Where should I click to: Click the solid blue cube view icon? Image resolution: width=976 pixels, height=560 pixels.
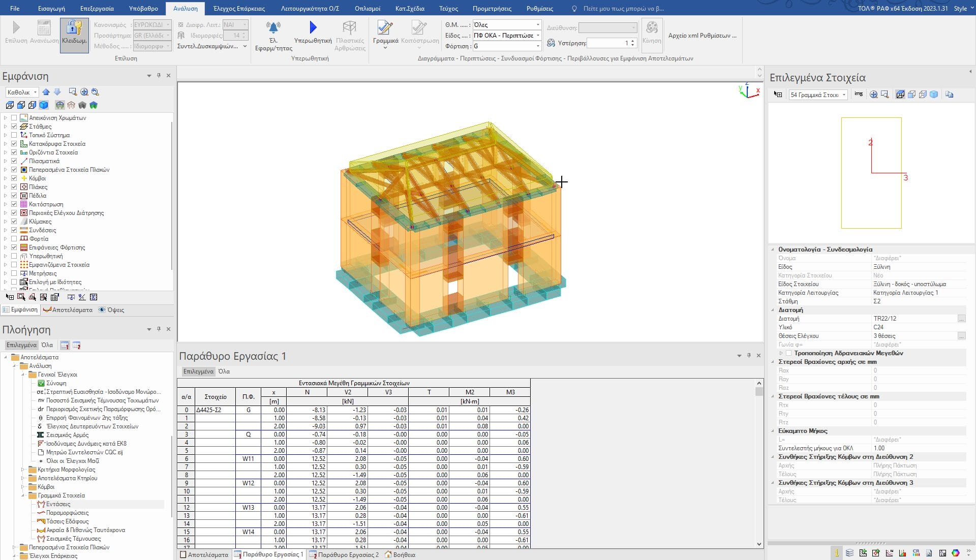pos(44,105)
